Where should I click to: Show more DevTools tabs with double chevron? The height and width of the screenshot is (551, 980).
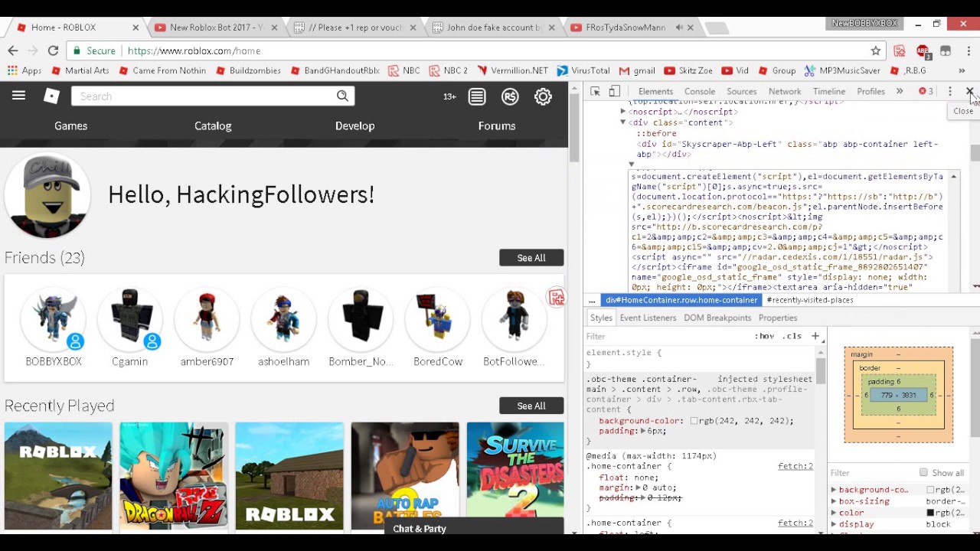(900, 91)
